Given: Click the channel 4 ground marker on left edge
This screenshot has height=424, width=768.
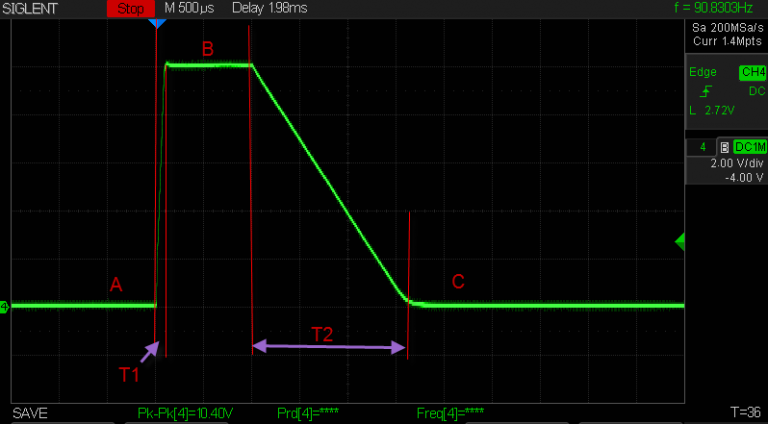Looking at the screenshot, I should coord(4,306).
